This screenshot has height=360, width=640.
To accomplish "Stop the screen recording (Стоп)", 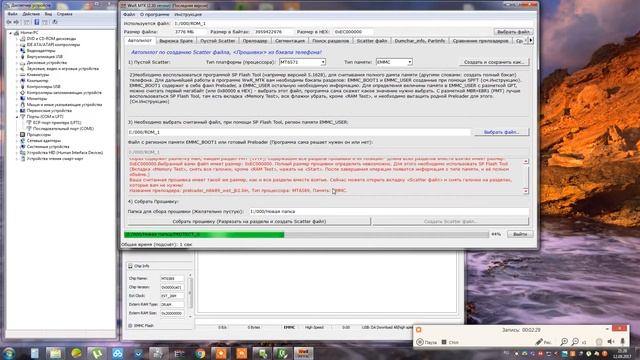I will [x=450, y=342].
